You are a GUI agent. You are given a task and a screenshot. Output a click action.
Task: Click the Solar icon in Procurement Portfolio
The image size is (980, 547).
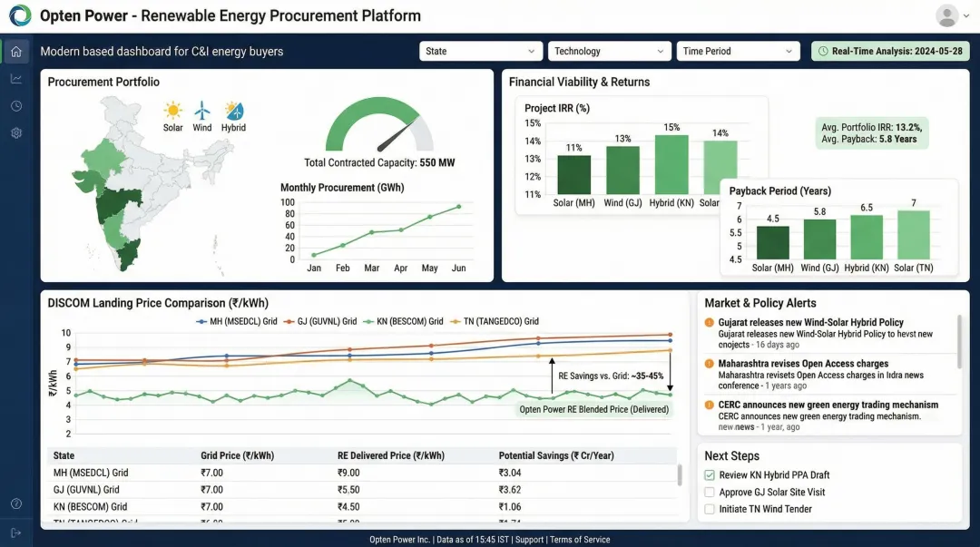[x=172, y=109]
